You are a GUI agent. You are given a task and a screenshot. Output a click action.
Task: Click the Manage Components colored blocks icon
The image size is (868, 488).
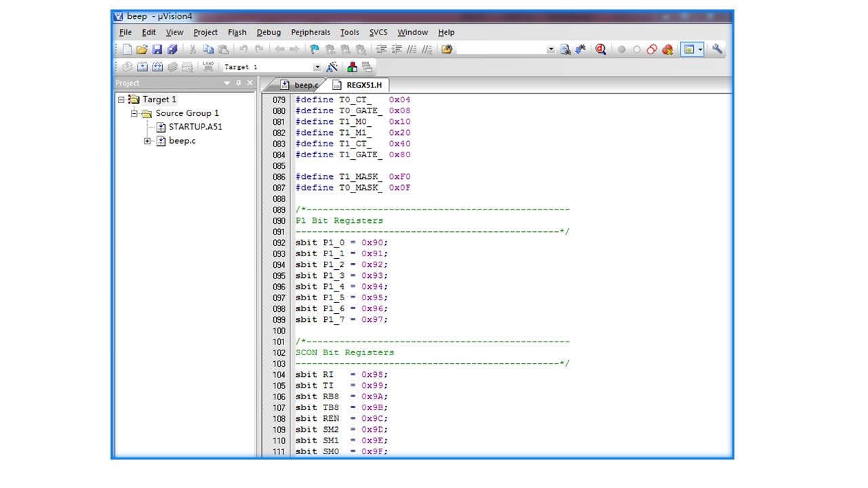(352, 67)
